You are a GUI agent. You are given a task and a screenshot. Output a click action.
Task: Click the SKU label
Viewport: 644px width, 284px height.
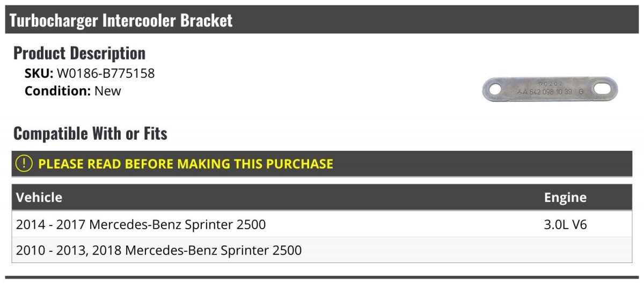pyautogui.click(x=39, y=74)
